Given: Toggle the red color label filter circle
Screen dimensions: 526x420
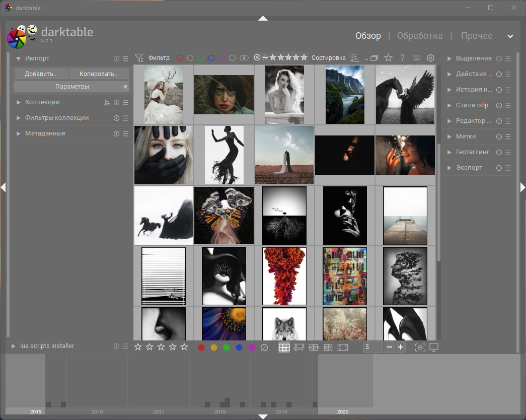Looking at the screenshot, I should tap(180, 58).
